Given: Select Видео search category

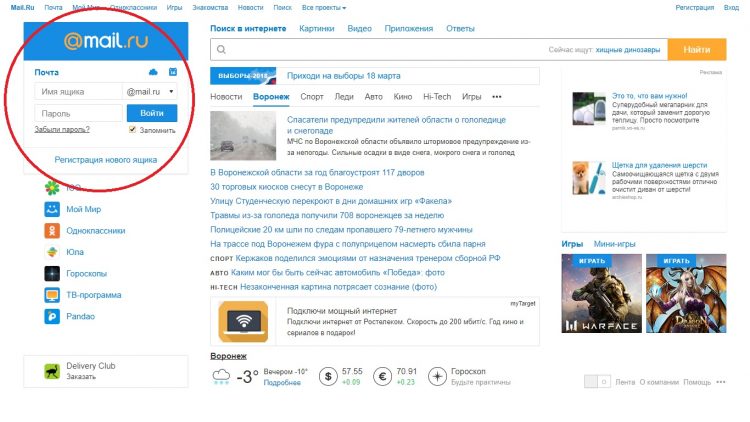Looking at the screenshot, I should click(360, 29).
